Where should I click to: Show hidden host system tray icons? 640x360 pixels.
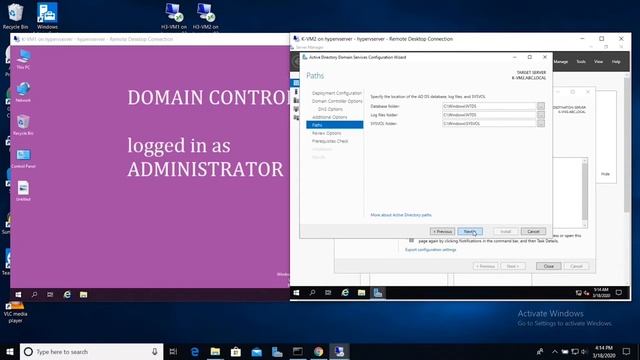click(x=554, y=351)
